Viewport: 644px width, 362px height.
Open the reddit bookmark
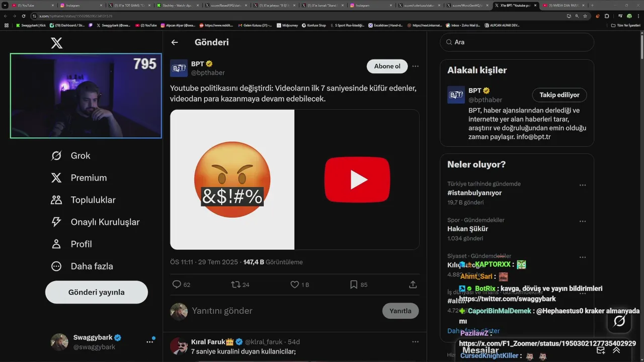pyautogui.click(x=216, y=25)
